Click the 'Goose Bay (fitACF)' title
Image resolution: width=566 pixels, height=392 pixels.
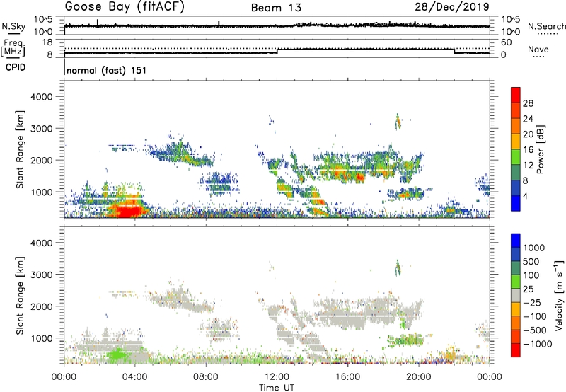[x=125, y=7]
